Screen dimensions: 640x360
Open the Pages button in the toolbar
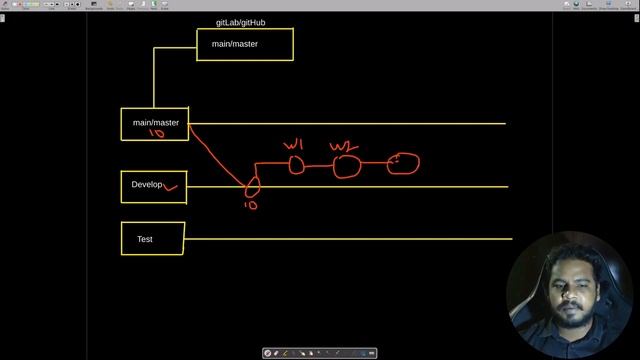(x=131, y=5)
